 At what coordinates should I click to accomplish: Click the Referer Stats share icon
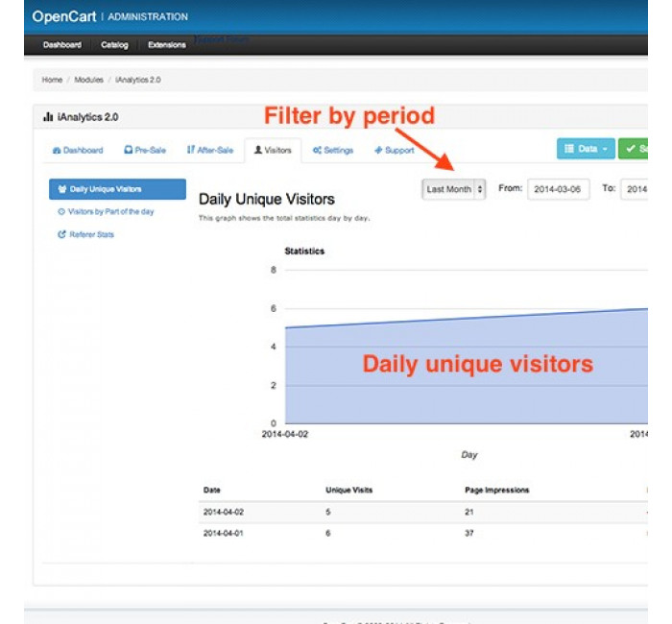pos(61,234)
